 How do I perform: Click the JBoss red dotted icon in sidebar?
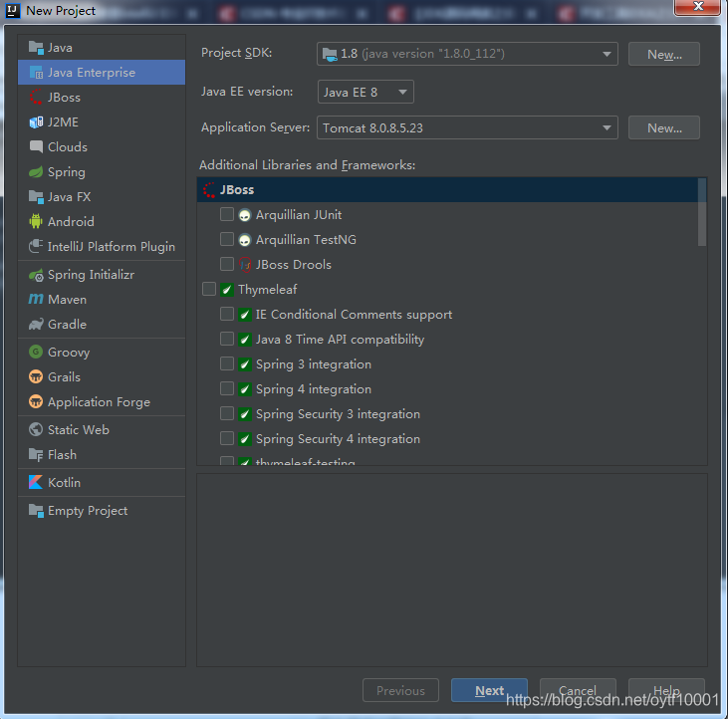click(x=36, y=97)
